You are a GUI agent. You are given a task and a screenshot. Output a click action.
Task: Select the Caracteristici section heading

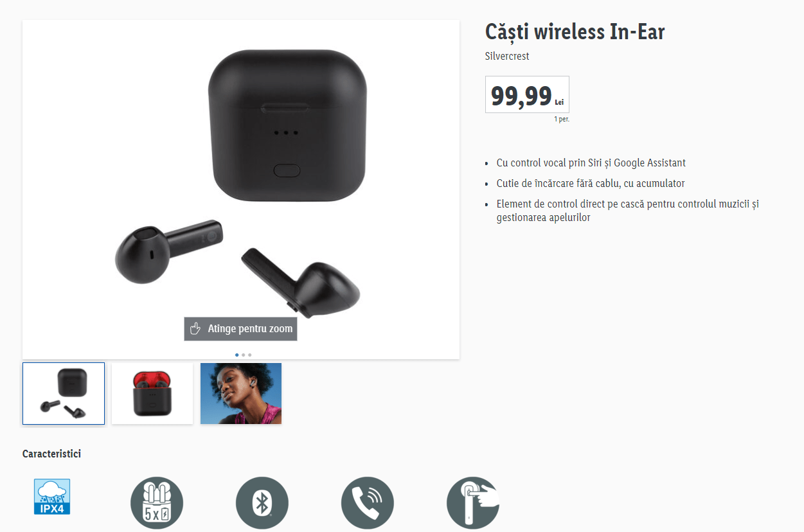point(51,454)
